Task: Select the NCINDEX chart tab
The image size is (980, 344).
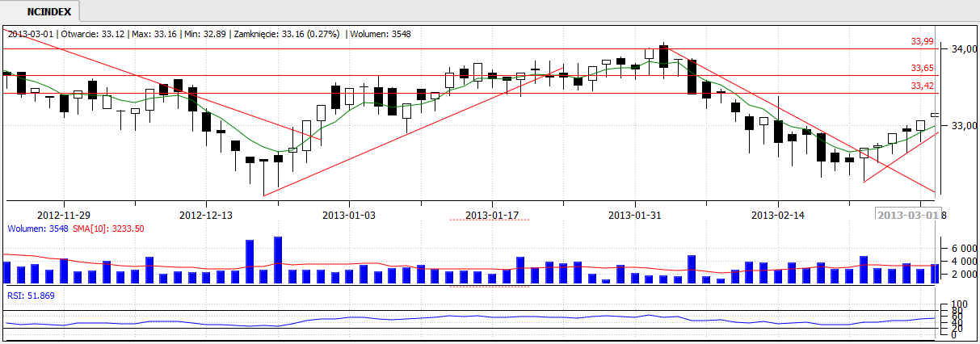Action: click(x=48, y=12)
